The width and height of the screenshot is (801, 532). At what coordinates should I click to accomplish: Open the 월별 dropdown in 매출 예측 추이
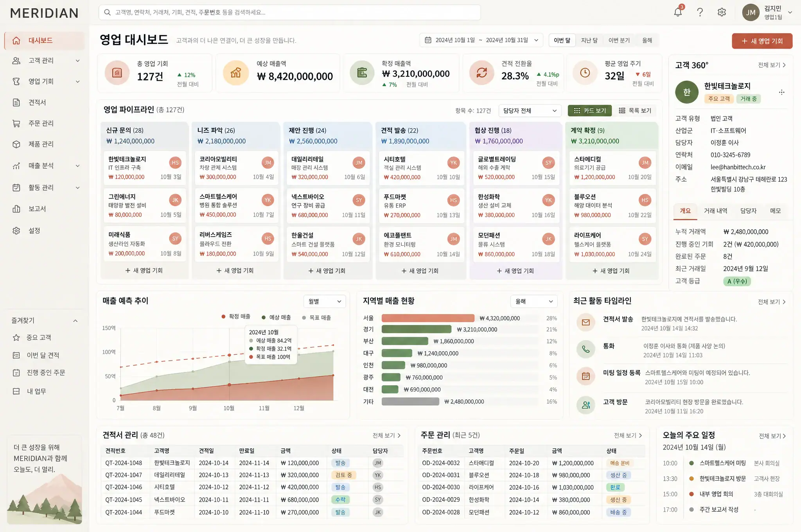325,301
